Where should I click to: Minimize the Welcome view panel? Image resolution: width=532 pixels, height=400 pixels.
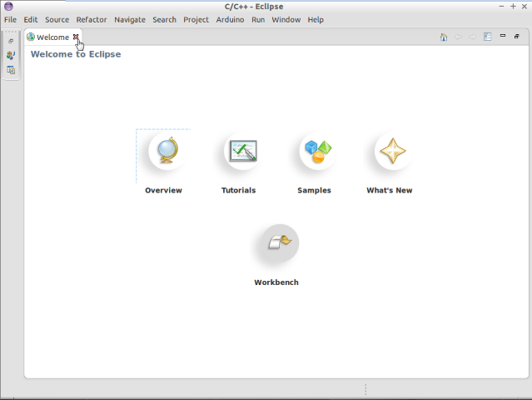(503, 35)
